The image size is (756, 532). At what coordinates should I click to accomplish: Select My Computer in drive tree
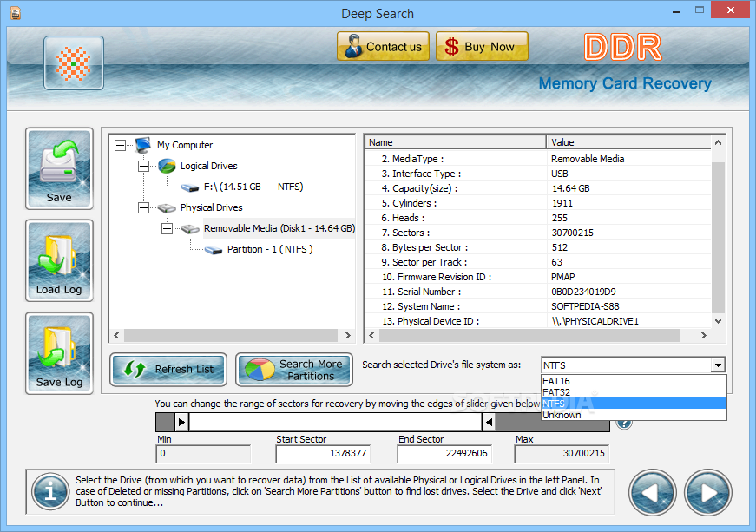[185, 145]
